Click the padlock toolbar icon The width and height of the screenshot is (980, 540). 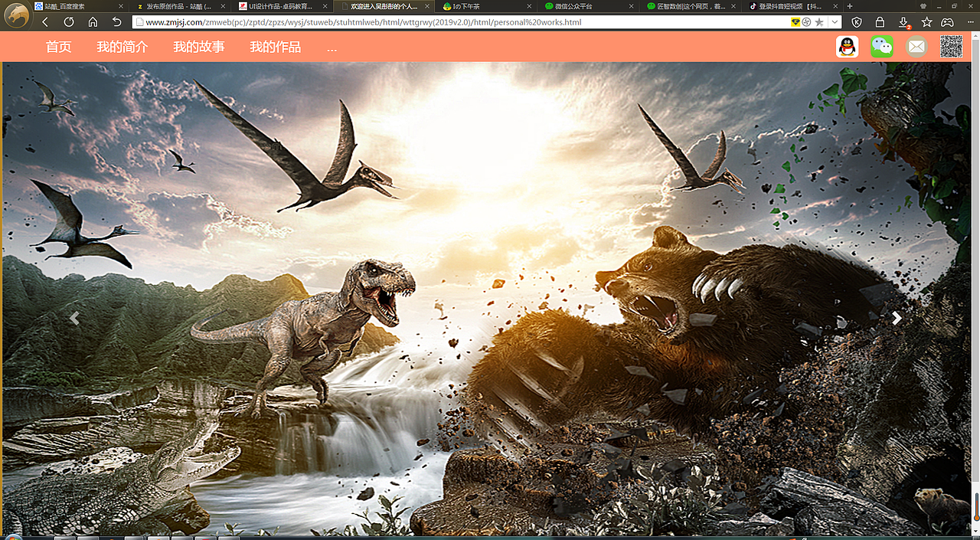pos(880,22)
